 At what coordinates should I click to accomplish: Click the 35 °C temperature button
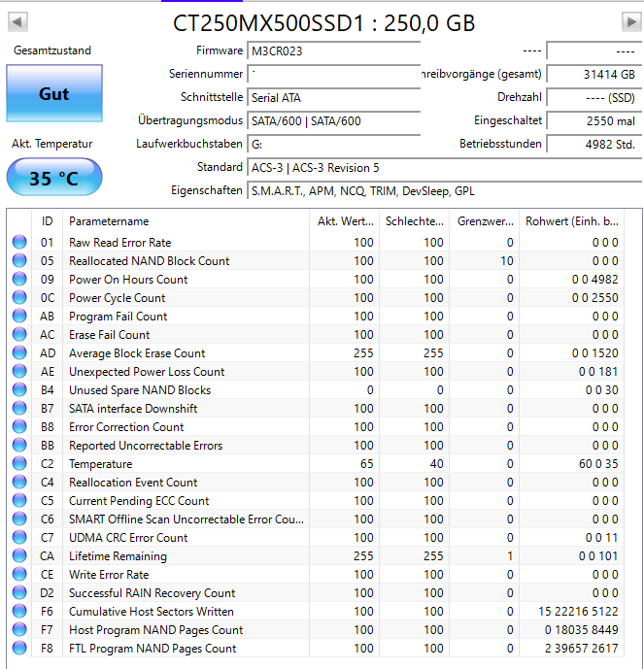[54, 177]
